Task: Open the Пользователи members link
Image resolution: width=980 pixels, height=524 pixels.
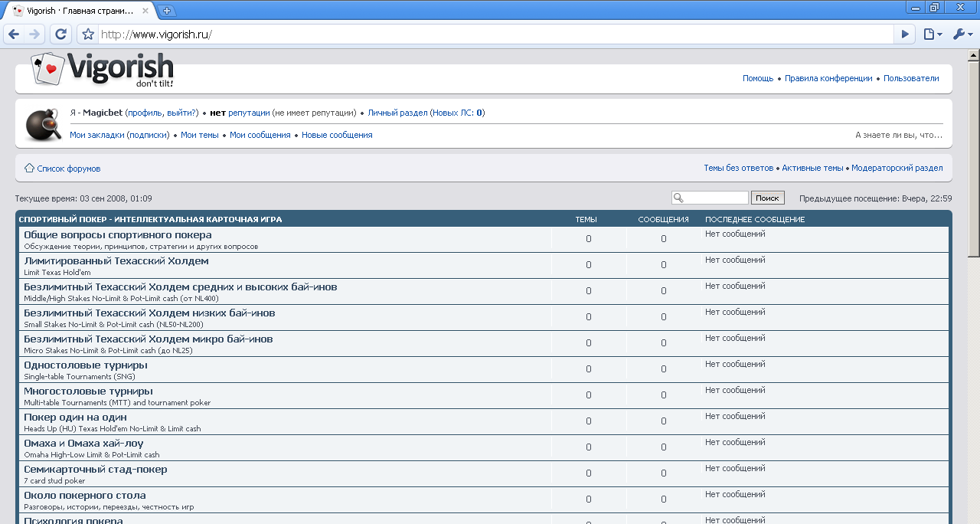Action: [x=911, y=78]
